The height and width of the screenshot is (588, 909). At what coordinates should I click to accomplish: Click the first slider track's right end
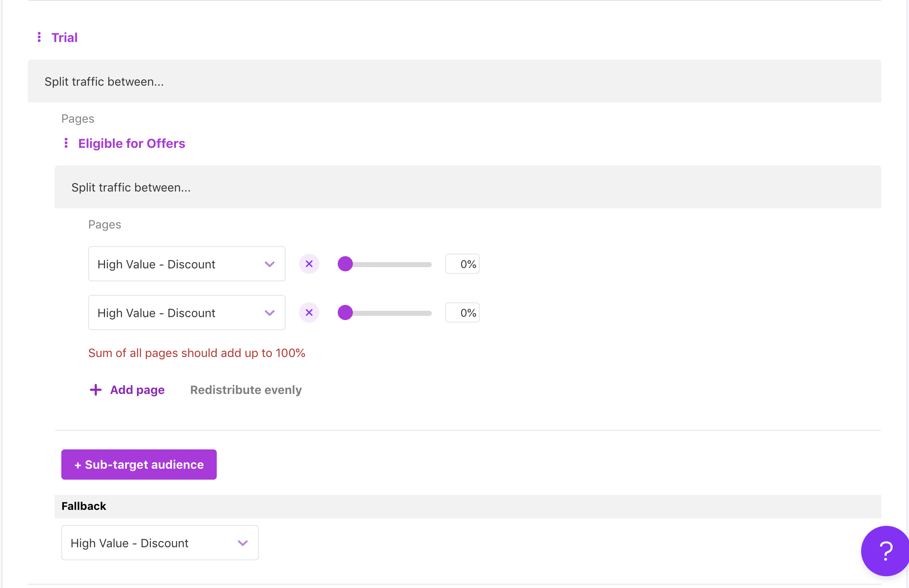428,265
